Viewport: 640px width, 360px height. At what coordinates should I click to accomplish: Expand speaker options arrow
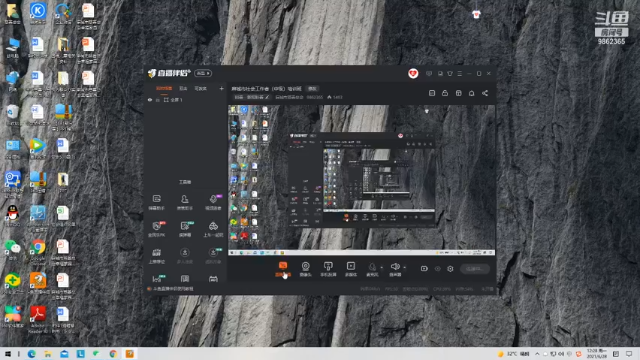[404, 268]
